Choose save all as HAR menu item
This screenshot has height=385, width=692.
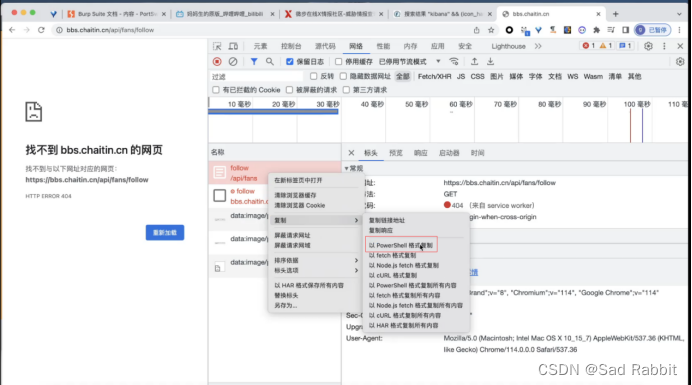309,286
